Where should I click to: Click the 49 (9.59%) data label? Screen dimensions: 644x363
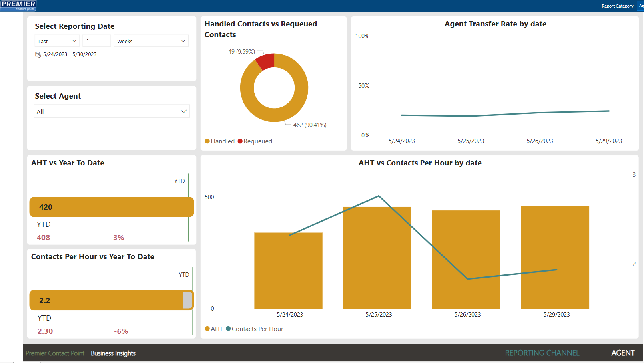(x=241, y=52)
